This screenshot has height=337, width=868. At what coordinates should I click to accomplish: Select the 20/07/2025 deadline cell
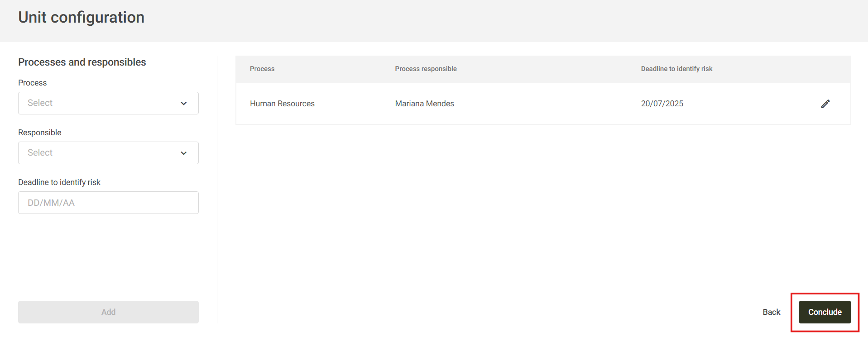click(662, 104)
